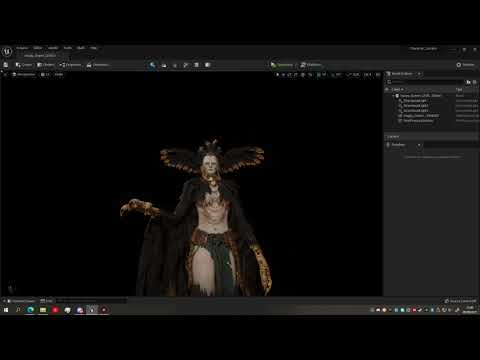Screen dimensions: 480x360
Task: Collapse the root level item in the Outliner
Action: 393,96
